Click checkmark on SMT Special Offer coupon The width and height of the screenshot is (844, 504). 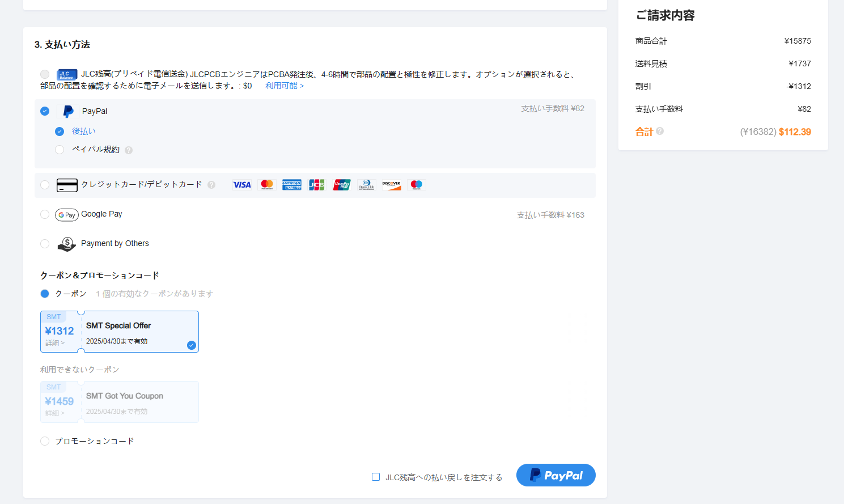[x=192, y=345]
